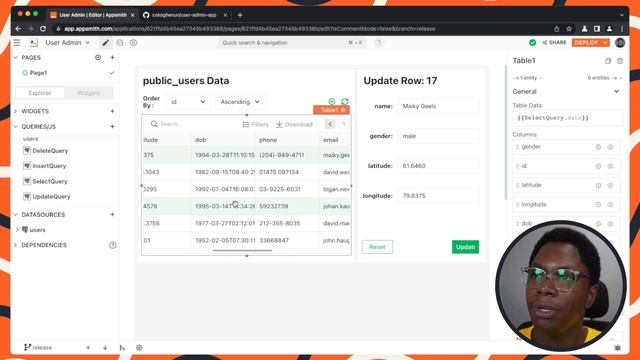The image size is (640, 360).
Task: Click the git merge icon in bottom bar
Action: [x=122, y=348]
